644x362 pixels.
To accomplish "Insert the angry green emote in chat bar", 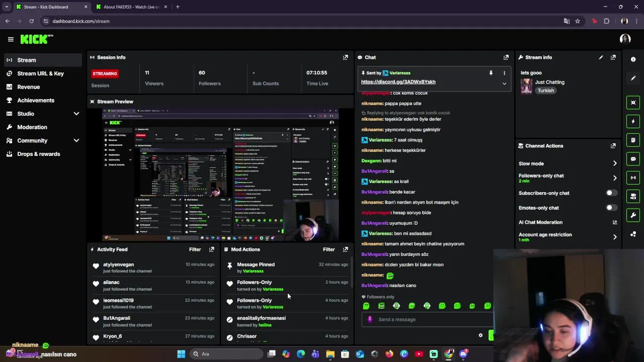I will [381, 306].
